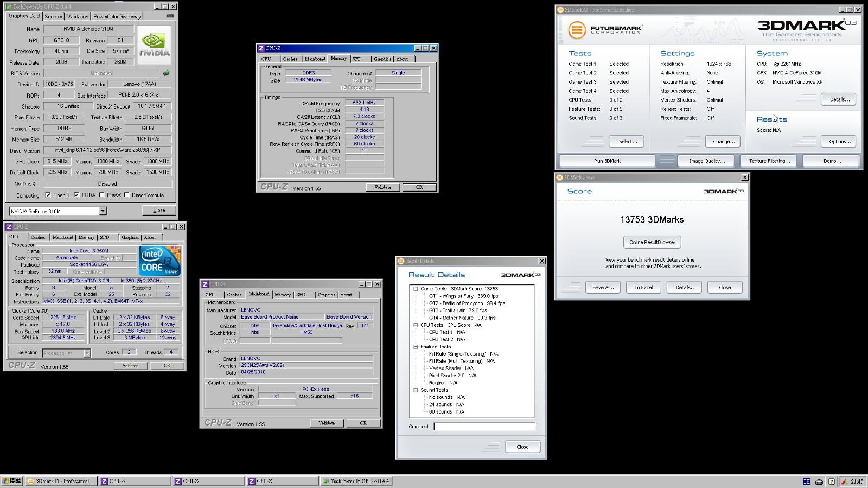This screenshot has width=868, height=488.
Task: Click the Run 3DMark button
Action: (607, 161)
